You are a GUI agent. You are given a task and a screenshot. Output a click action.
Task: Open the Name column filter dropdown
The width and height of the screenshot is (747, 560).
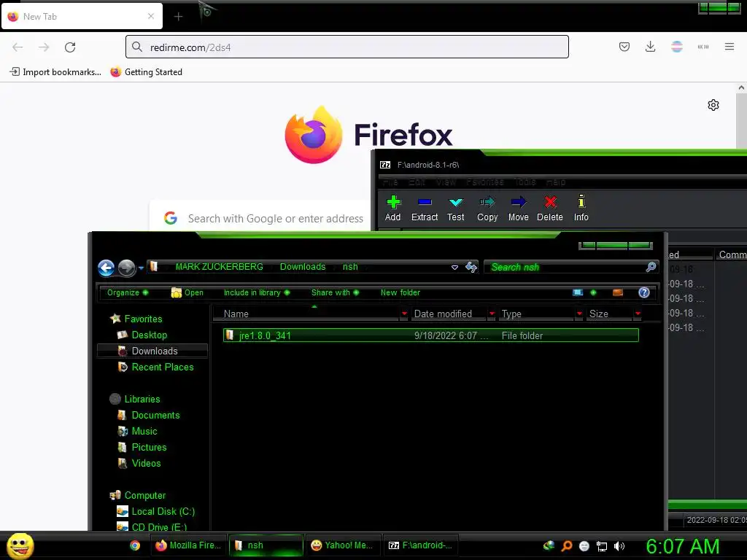(x=404, y=314)
